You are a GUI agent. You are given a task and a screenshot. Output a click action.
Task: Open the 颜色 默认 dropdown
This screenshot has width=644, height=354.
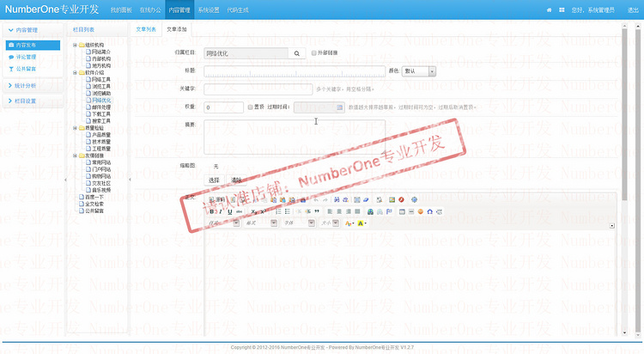coord(418,71)
